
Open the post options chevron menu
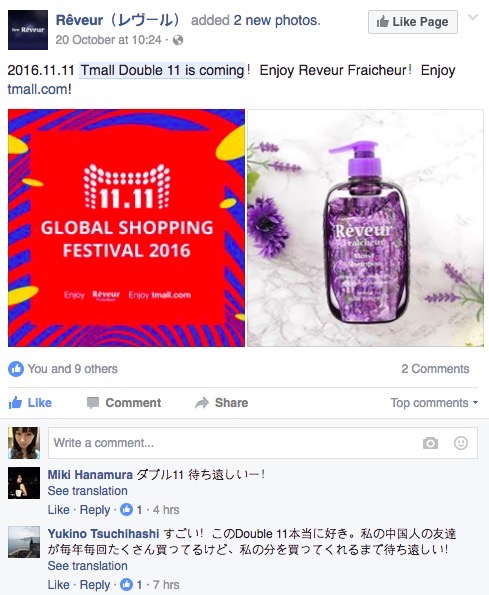(473, 17)
